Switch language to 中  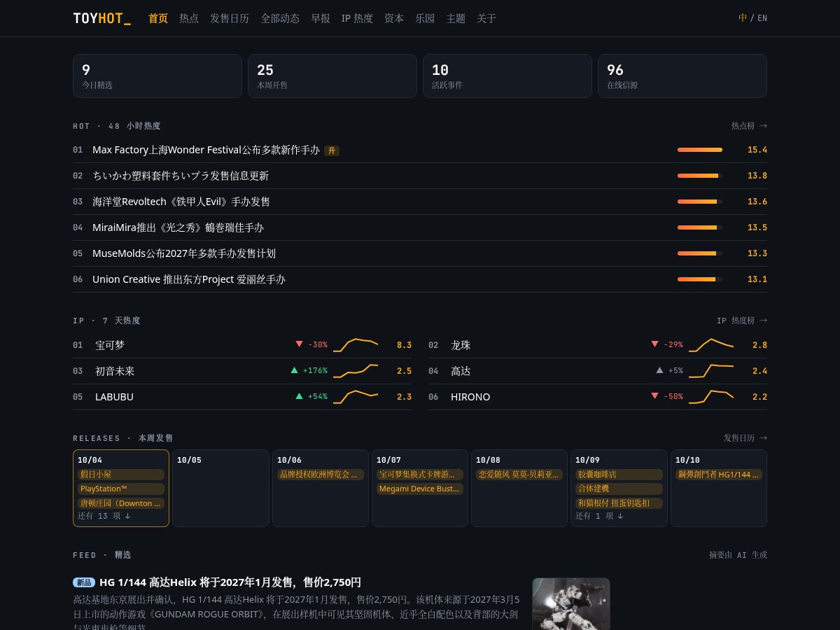(x=743, y=18)
